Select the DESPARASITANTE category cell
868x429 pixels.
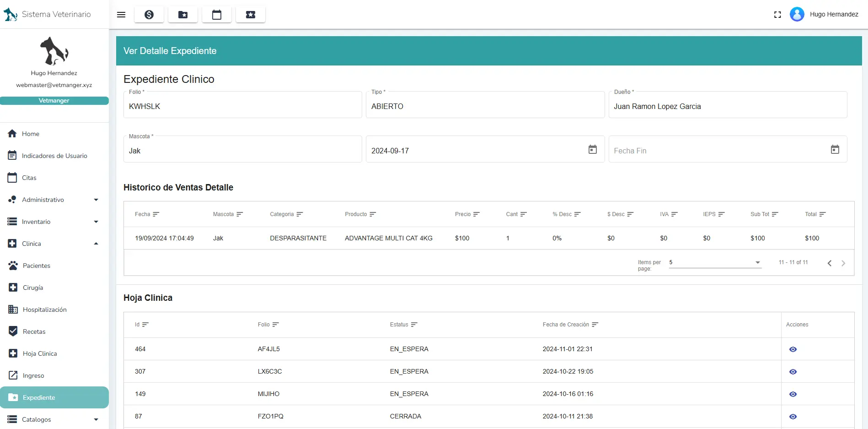(x=298, y=238)
